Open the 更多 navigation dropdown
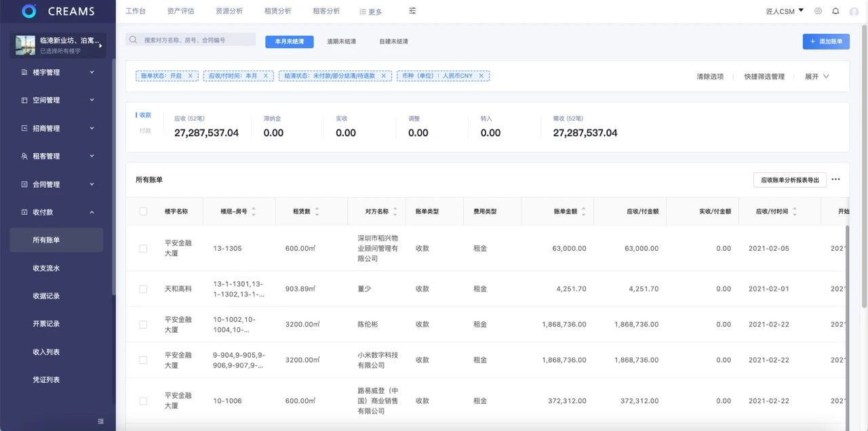Image resolution: width=868 pixels, height=431 pixels. point(370,12)
